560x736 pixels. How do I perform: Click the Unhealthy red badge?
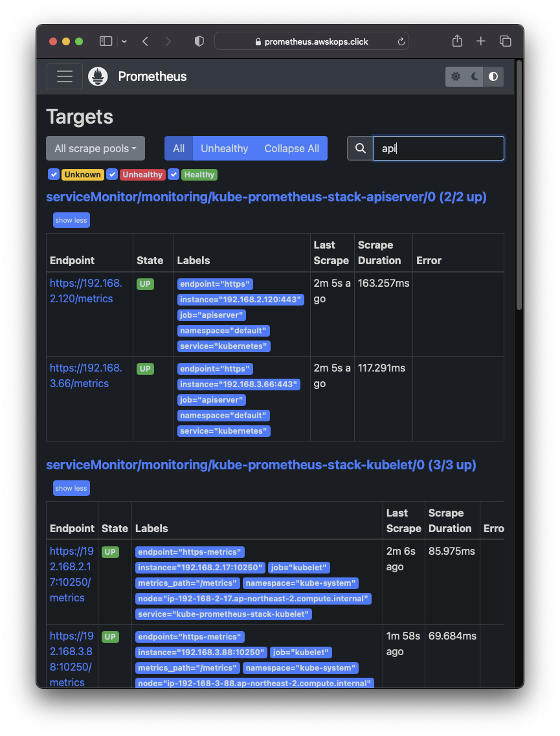(142, 175)
